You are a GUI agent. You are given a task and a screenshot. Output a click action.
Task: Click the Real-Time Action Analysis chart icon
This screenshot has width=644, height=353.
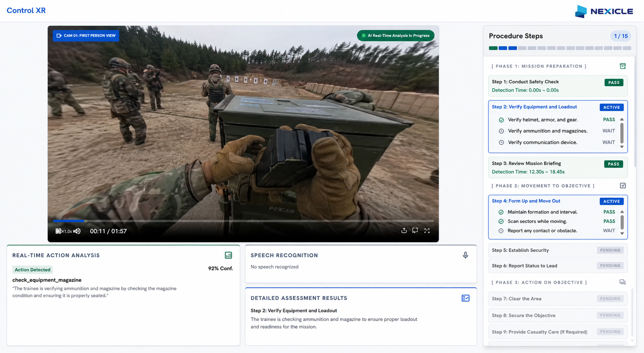(228, 255)
